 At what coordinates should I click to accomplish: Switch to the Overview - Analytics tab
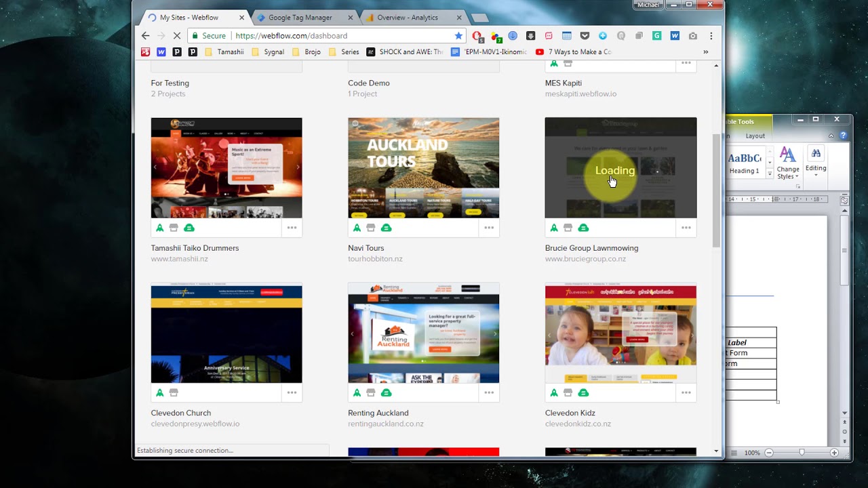[408, 18]
